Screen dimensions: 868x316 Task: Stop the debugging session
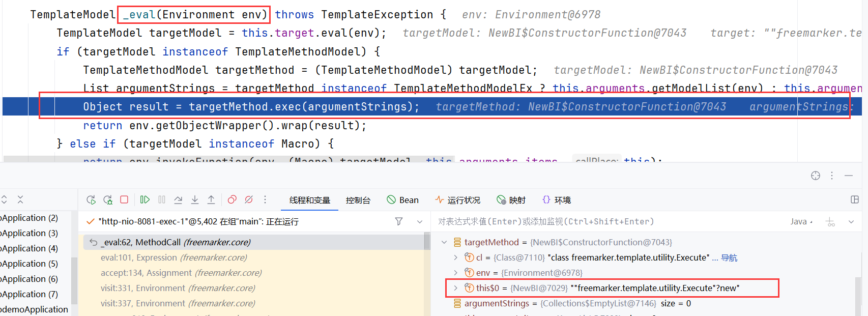[x=124, y=199]
